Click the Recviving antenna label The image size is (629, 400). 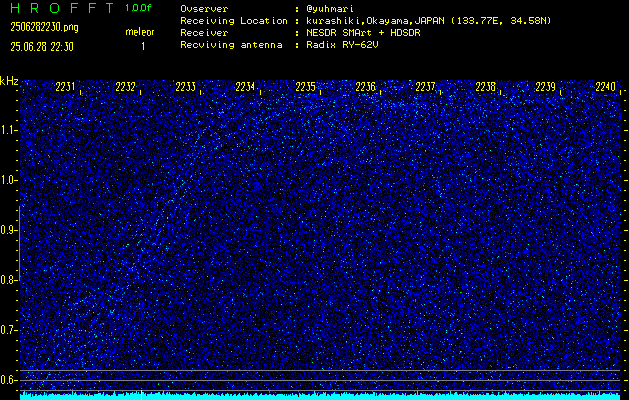point(231,45)
